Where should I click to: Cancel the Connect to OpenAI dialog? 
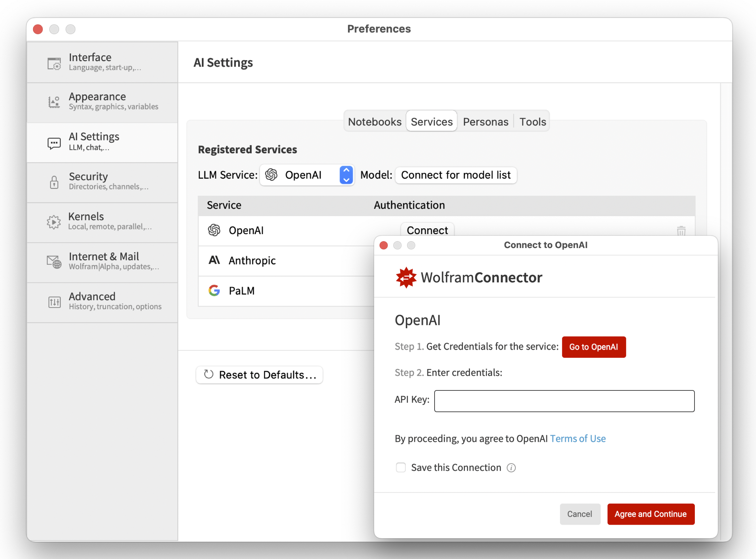[580, 514]
